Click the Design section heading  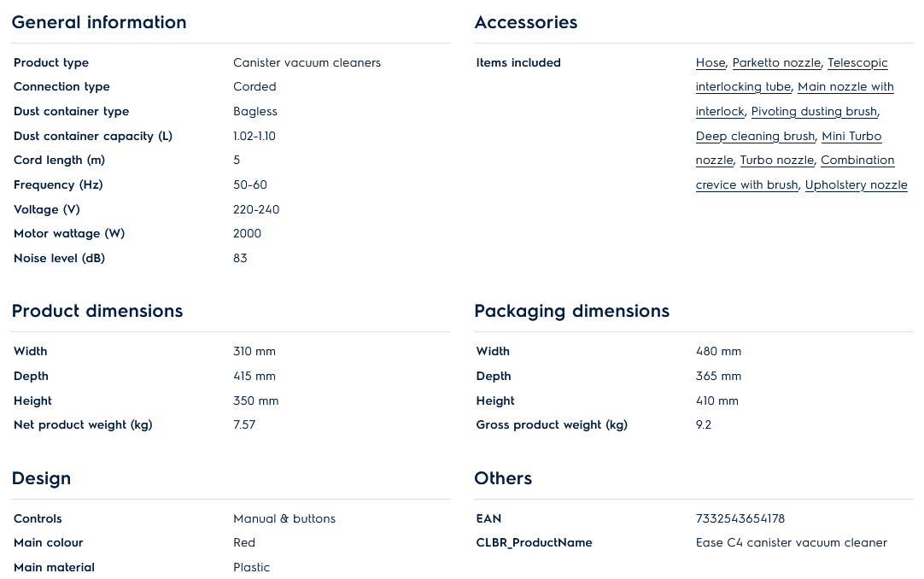click(42, 479)
